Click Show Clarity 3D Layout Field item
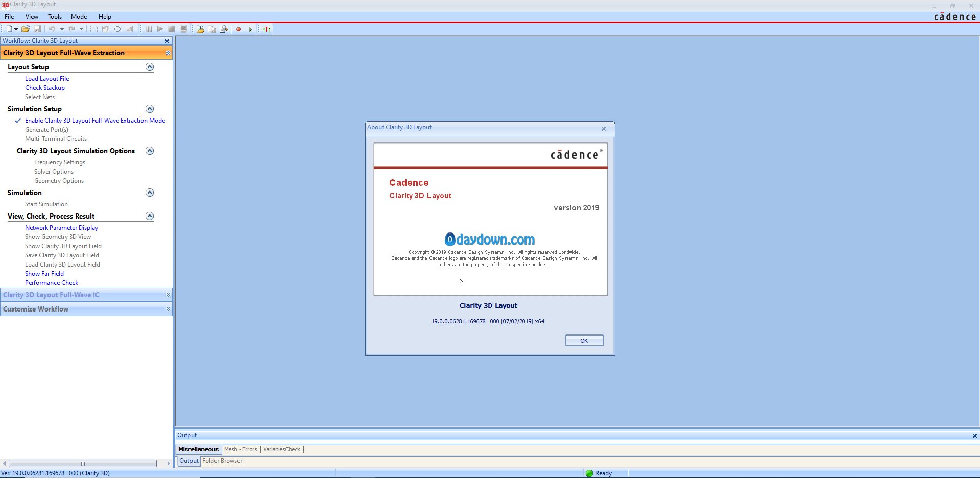980x478 pixels. point(63,246)
